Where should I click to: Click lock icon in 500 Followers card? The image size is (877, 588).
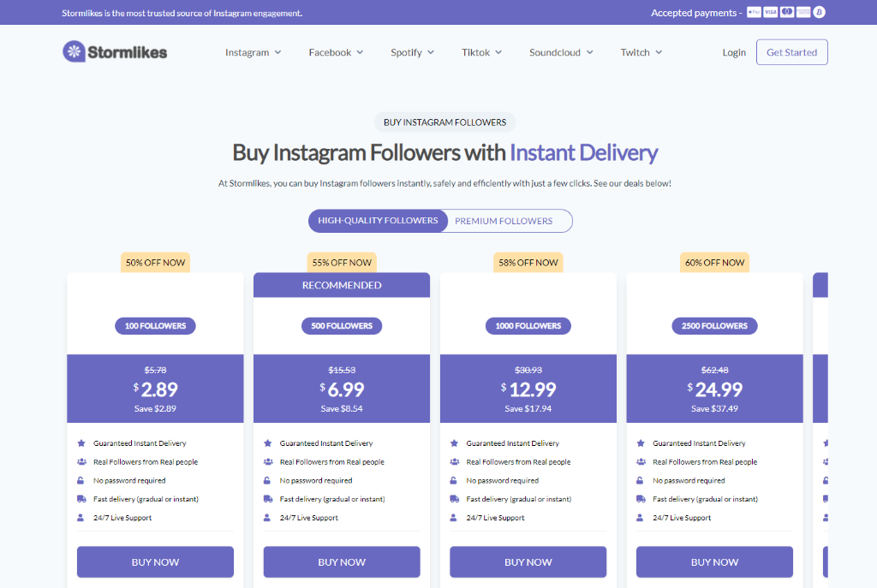(x=267, y=480)
